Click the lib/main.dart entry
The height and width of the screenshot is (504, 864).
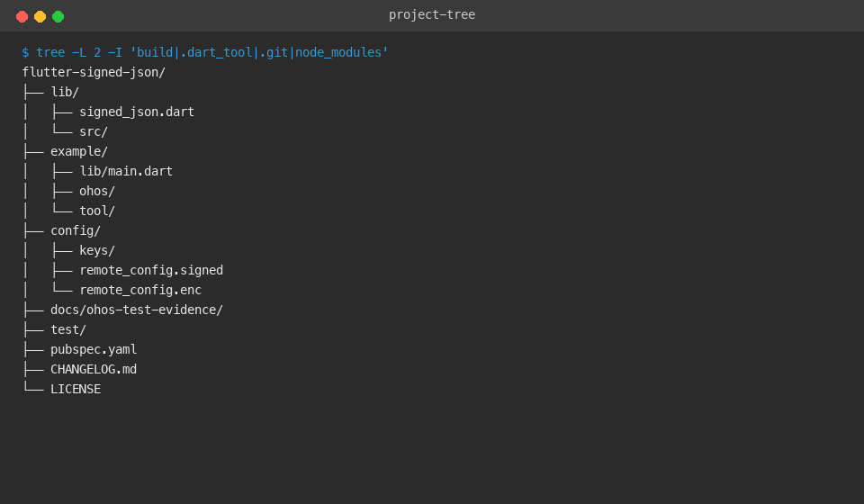click(126, 171)
